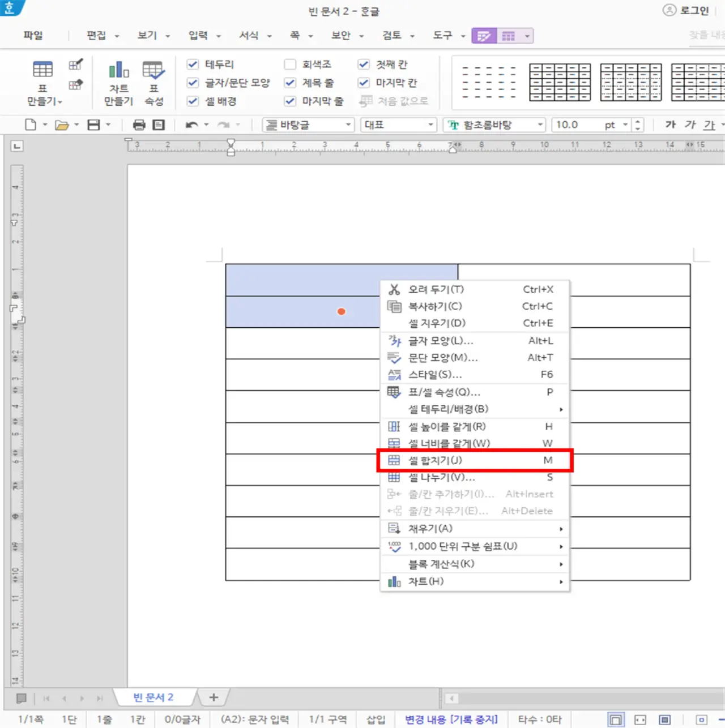Viewport: 725px width, 728px height.
Task: Open 글자 모양(L) dialog entry
Action: [475, 341]
